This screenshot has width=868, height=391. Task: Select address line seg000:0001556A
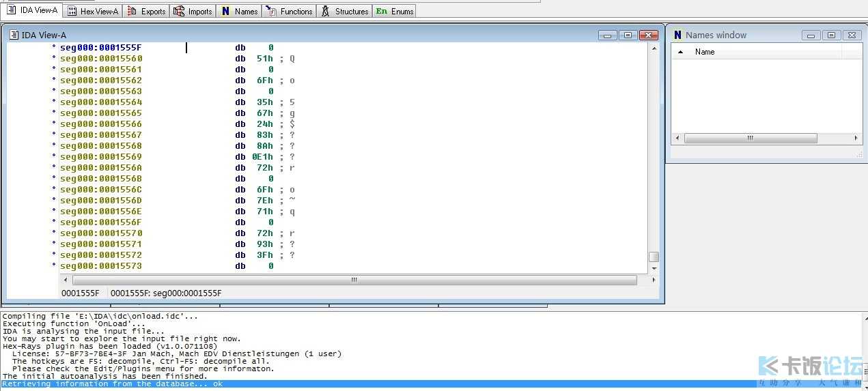pos(101,168)
